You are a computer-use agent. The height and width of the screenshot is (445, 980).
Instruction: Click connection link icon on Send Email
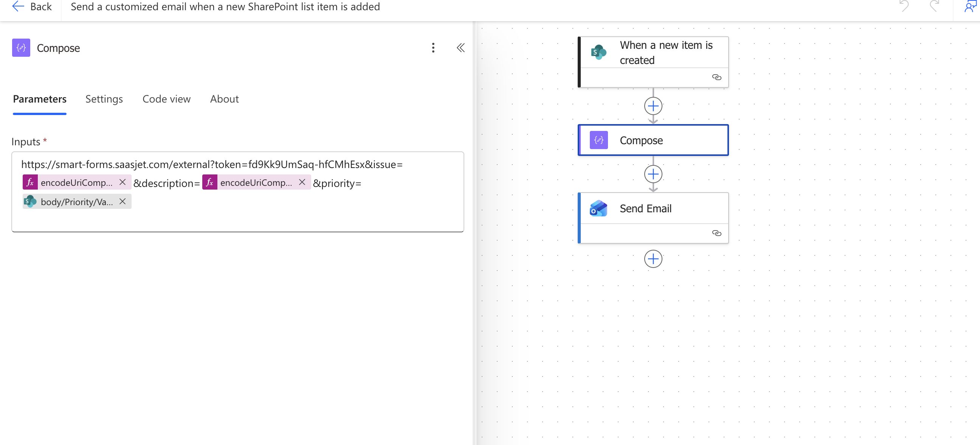pos(716,233)
